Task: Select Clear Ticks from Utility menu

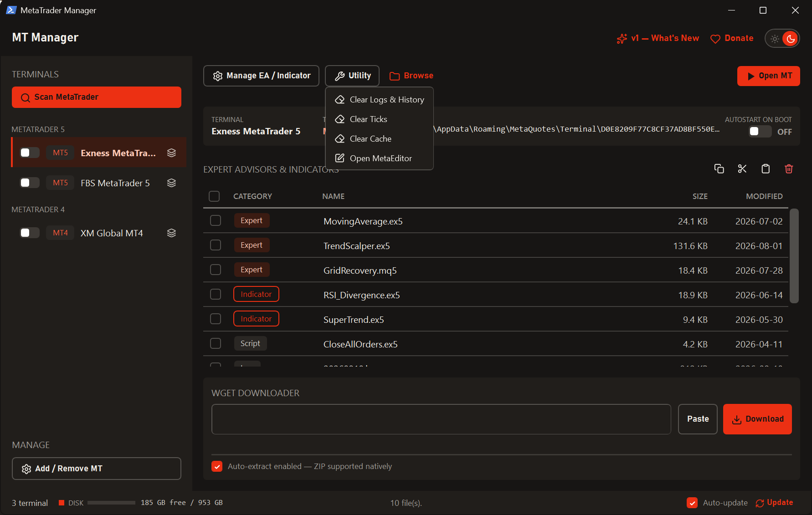Action: pyautogui.click(x=379, y=119)
